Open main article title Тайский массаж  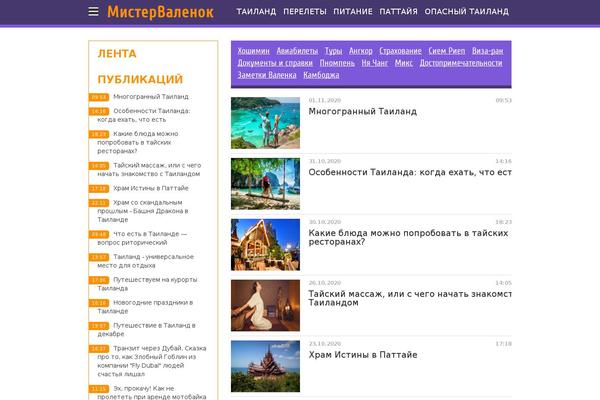pos(410,298)
